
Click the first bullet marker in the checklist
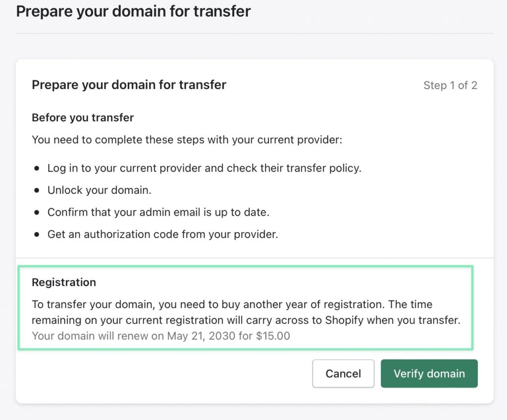tap(37, 168)
